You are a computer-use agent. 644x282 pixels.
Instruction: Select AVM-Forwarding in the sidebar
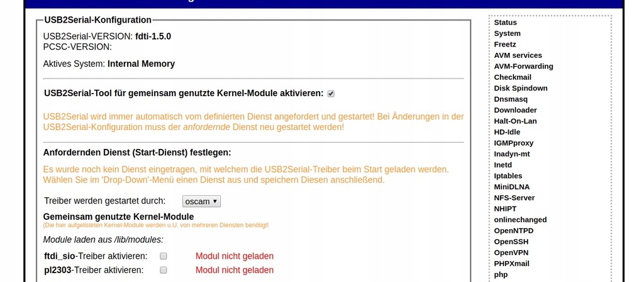pos(524,67)
